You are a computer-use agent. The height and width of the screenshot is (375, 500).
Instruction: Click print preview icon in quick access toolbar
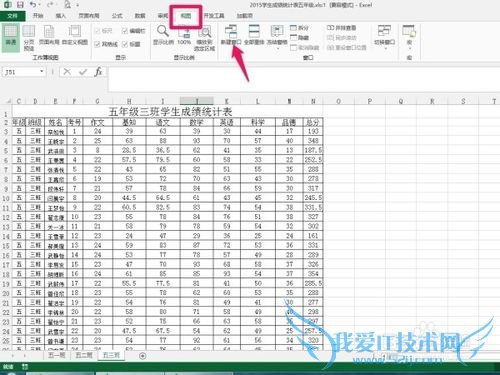click(x=68, y=5)
